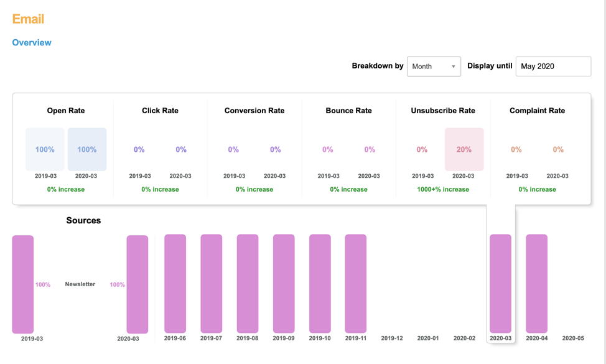Click the Complaint Rate 2020-03 value

click(558, 149)
